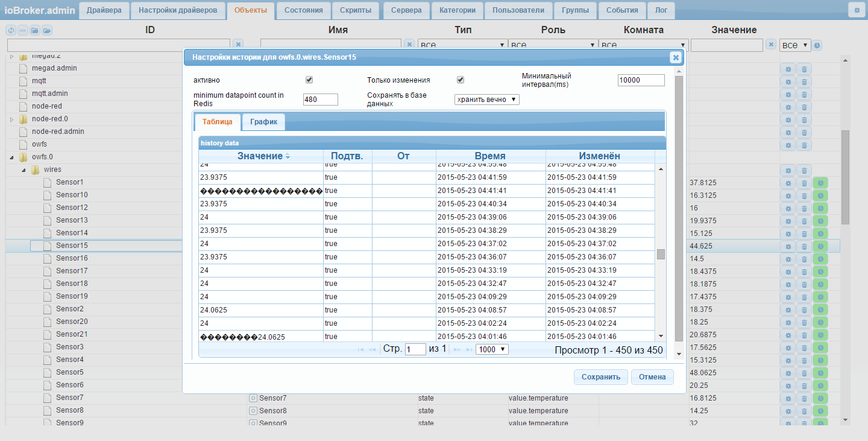This screenshot has height=441, width=868.
Task: Click the open-folder expand nodes icon
Action: (47, 30)
